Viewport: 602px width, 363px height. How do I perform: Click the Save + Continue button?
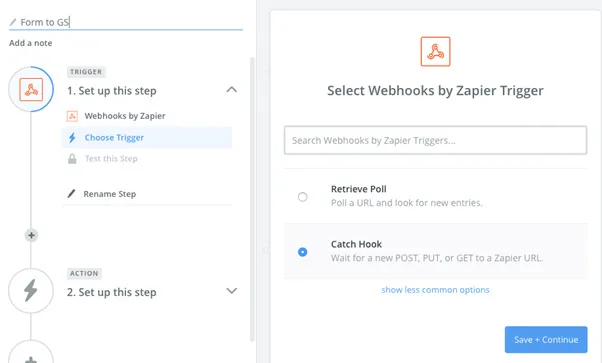point(546,340)
